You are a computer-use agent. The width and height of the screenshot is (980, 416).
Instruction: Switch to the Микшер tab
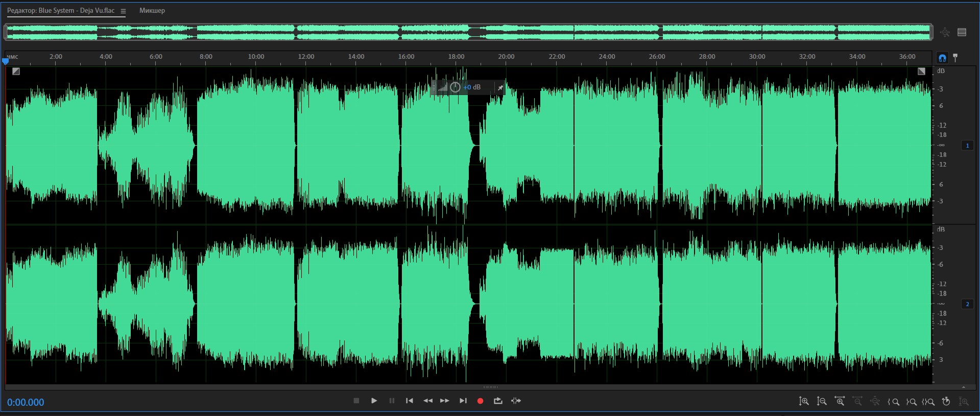click(152, 11)
